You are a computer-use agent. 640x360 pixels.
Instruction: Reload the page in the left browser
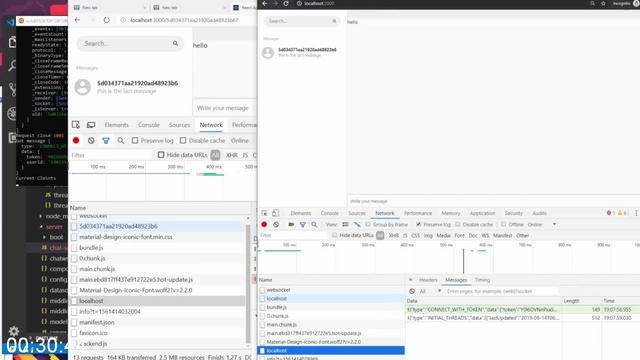(x=107, y=20)
